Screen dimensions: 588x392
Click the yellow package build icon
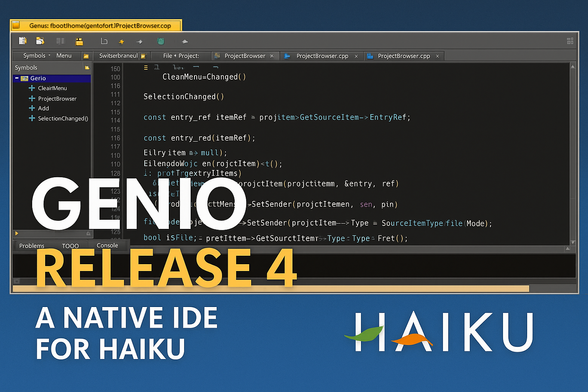(x=79, y=41)
